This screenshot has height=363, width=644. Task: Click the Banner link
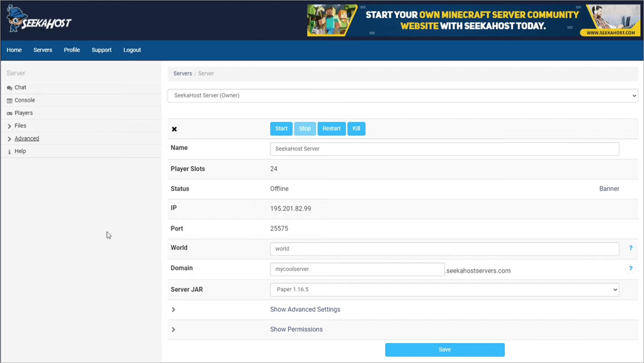[x=609, y=189]
